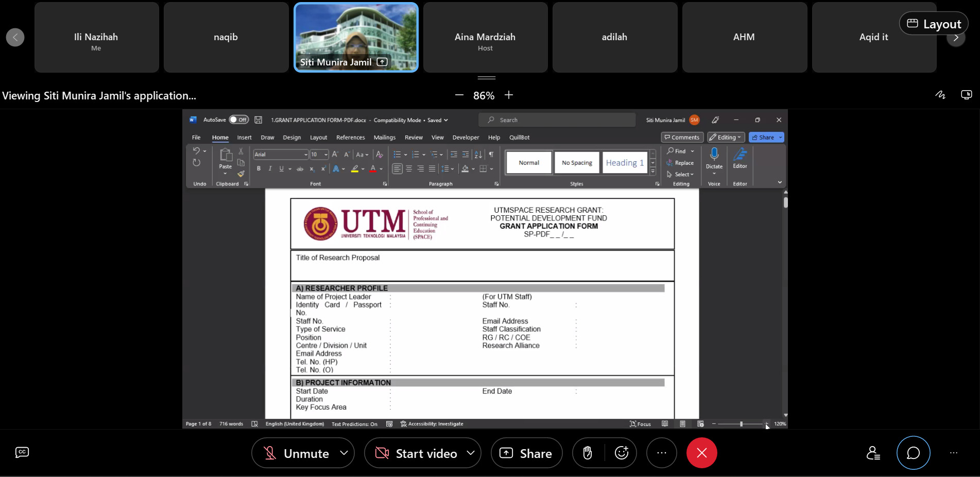Apply italic formatting
The image size is (980, 477).
(x=269, y=168)
